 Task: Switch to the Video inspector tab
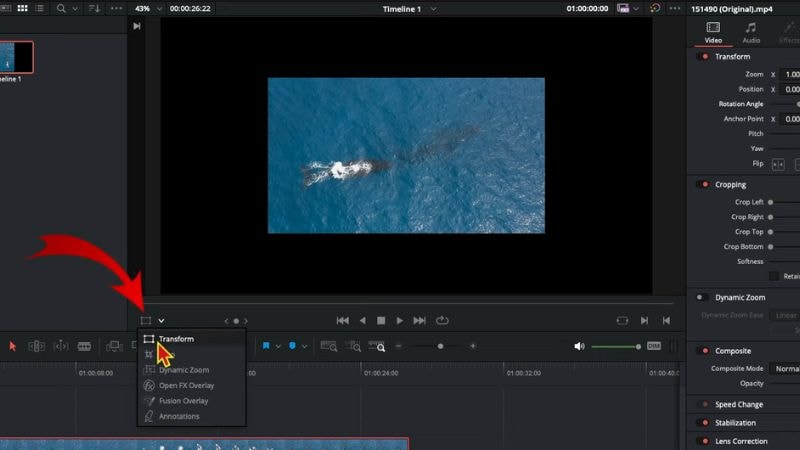713,32
